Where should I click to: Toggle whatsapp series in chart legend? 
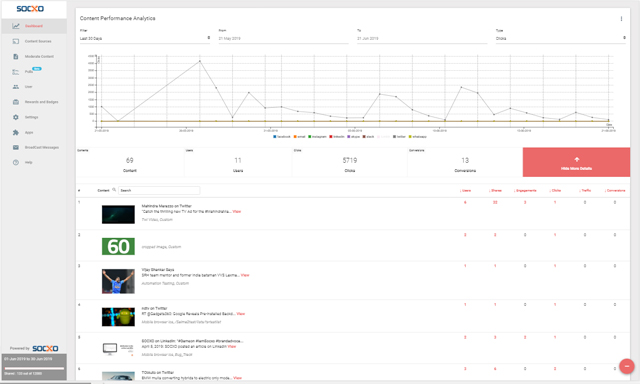418,137
